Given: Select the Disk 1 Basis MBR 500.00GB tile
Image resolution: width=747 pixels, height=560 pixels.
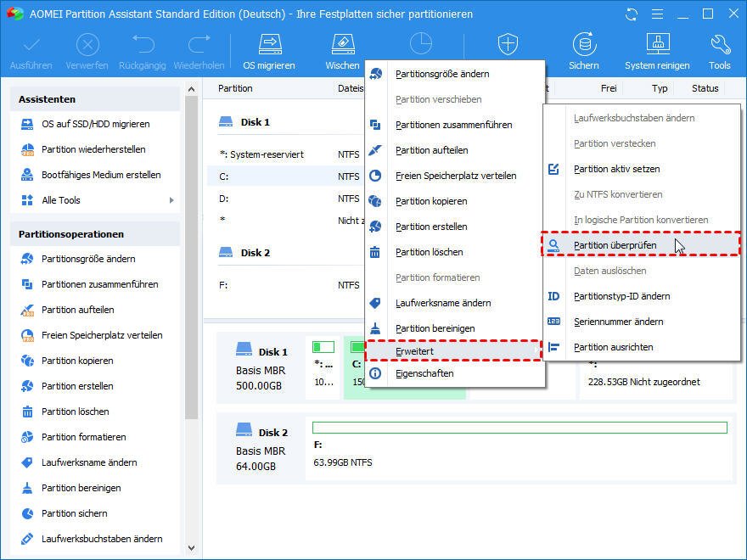Looking at the screenshot, I should coord(261,368).
